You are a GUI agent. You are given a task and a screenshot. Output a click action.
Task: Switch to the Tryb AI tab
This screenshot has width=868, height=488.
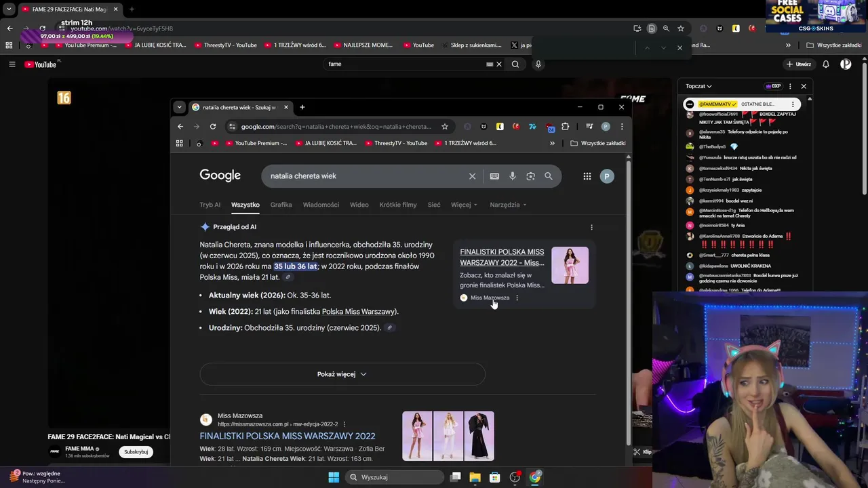pos(210,205)
